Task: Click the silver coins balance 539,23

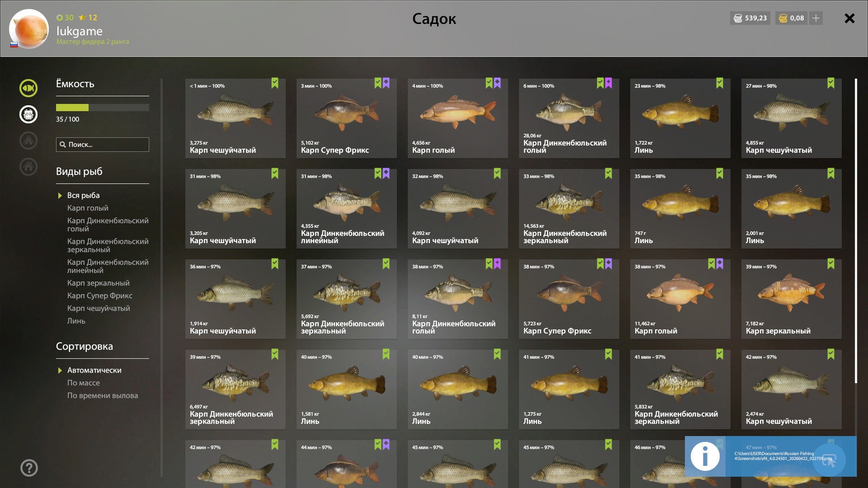Action: click(750, 18)
